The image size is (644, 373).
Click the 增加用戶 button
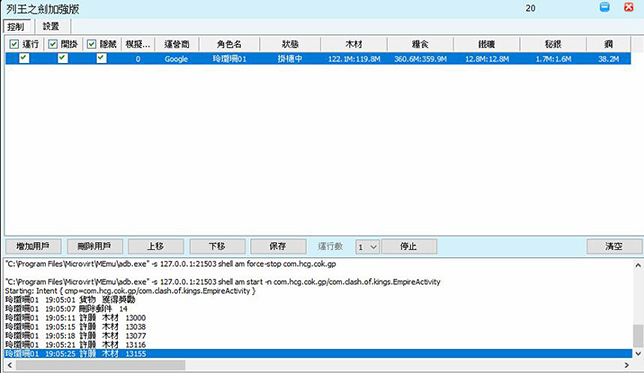point(33,246)
